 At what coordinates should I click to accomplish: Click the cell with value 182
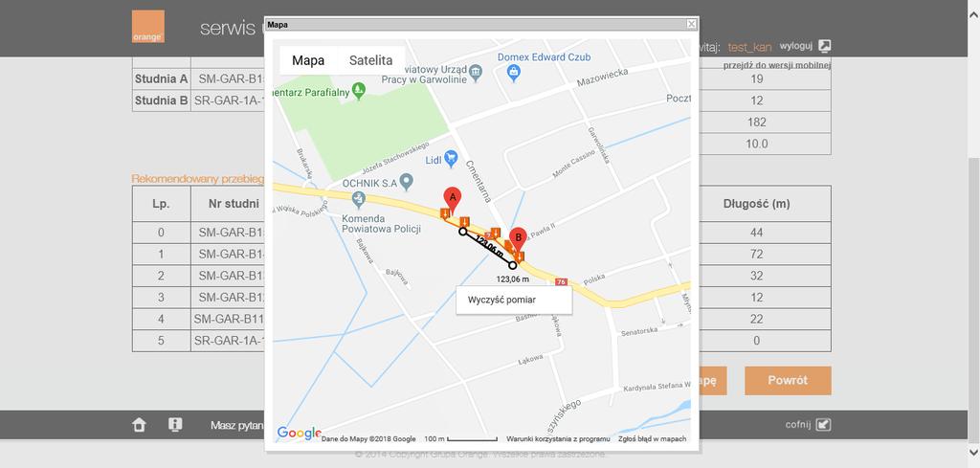pos(756,122)
